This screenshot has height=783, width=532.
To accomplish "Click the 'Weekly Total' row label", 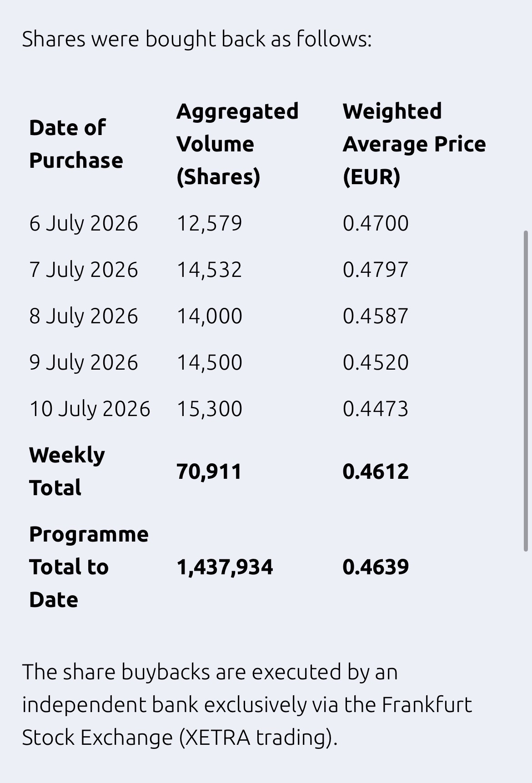I will pos(67,471).
